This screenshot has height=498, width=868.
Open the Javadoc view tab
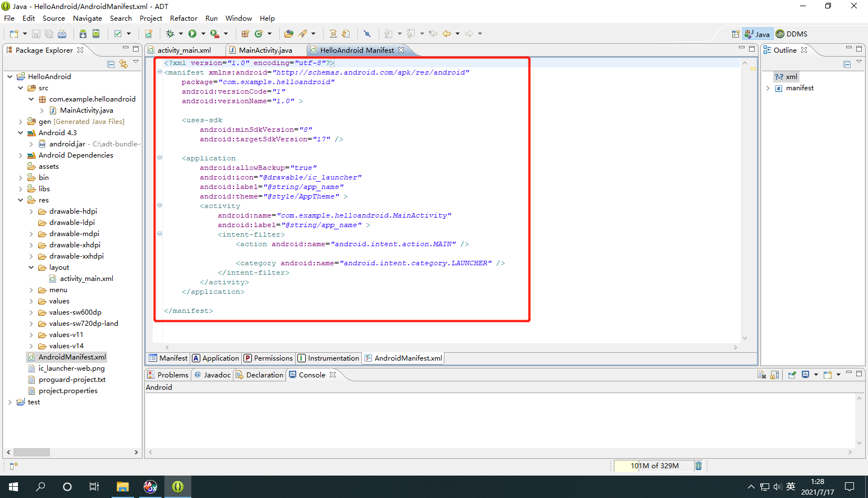[x=213, y=375]
